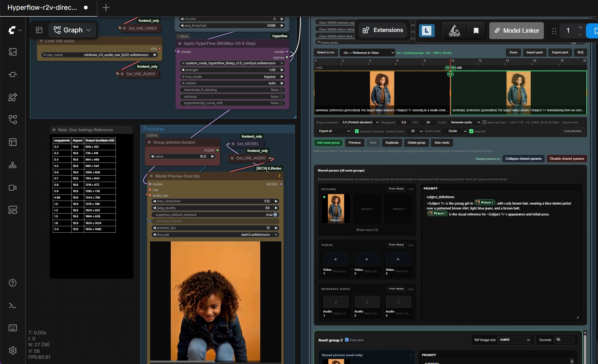
Task: Click Show more (+3) under Pictures
Action: pyautogui.click(x=367, y=230)
